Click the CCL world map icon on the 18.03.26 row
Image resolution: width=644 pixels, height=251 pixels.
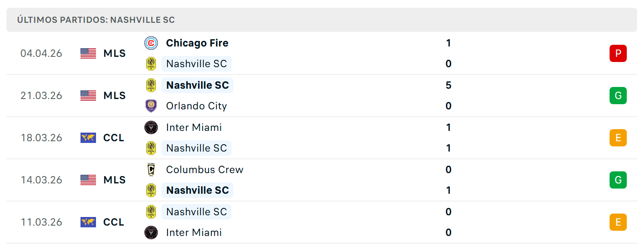pyautogui.click(x=88, y=138)
